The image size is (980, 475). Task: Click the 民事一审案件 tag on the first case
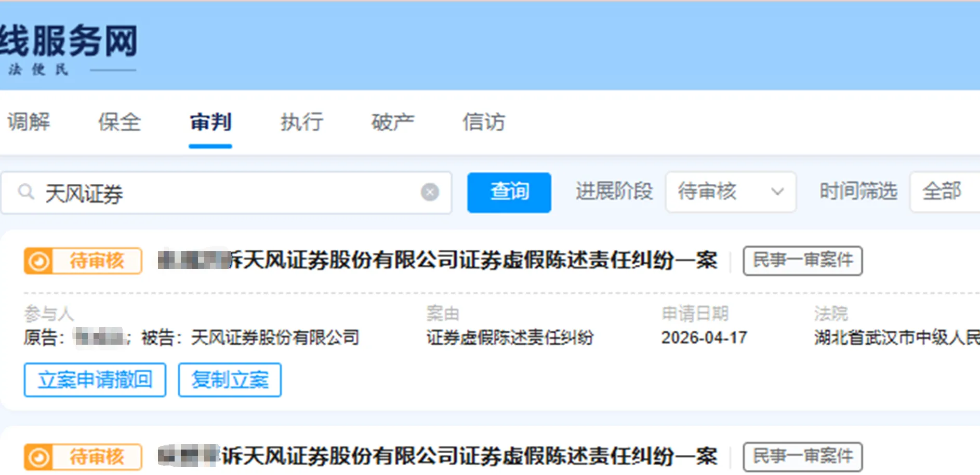point(803,261)
